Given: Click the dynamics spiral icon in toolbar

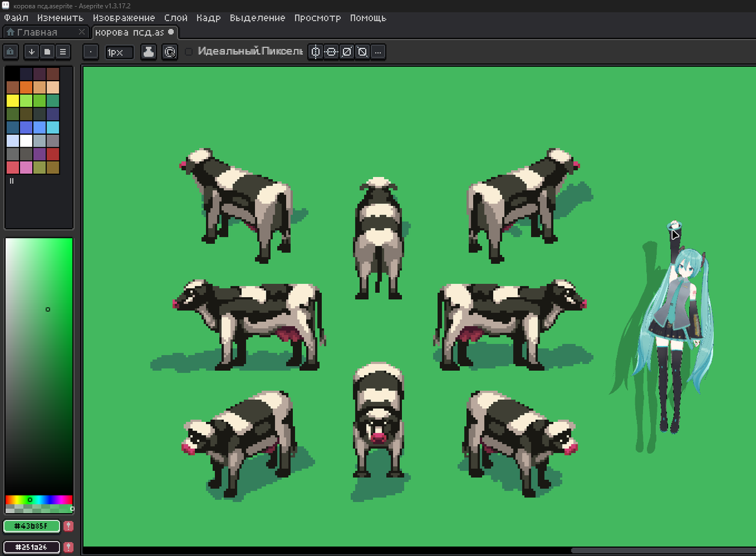Looking at the screenshot, I should 169,52.
